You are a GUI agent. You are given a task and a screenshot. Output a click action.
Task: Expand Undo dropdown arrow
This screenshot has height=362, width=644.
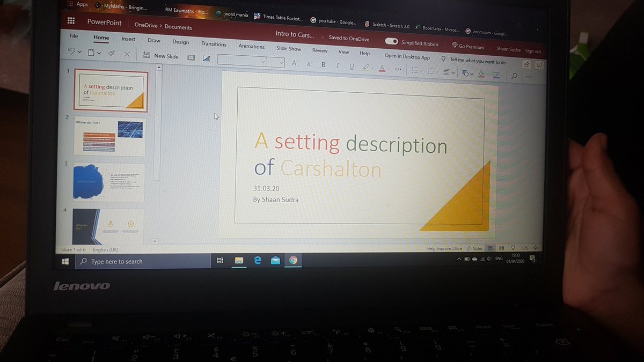point(79,52)
